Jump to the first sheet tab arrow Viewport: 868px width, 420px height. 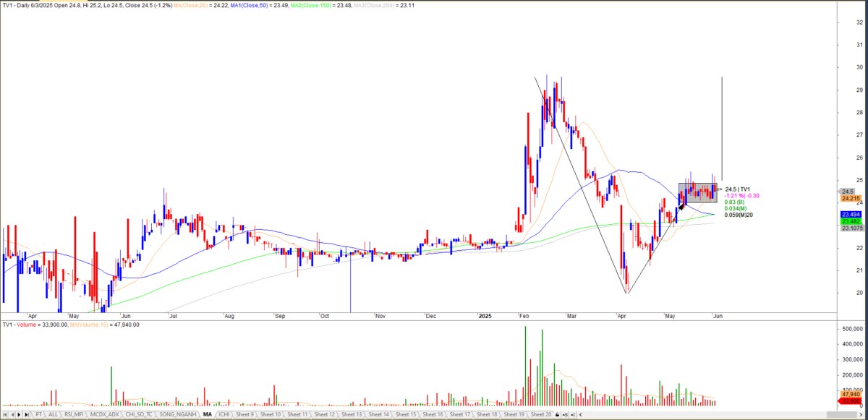point(5,414)
